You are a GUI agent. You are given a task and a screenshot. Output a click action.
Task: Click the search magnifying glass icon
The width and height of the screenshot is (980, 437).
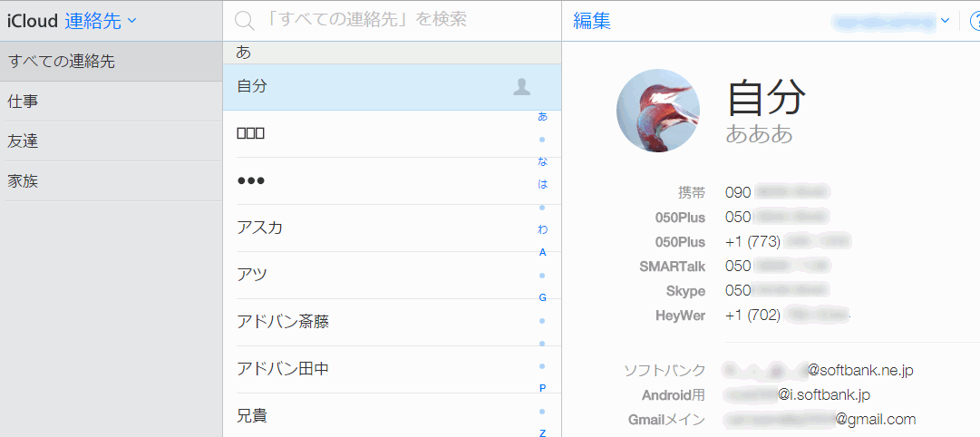click(244, 20)
